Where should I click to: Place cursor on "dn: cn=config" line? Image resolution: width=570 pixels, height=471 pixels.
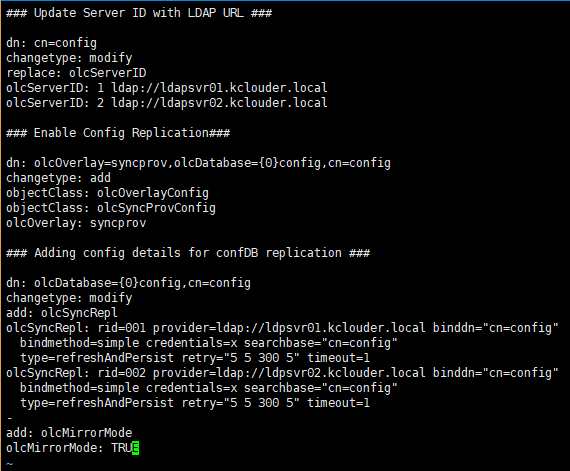(51, 43)
